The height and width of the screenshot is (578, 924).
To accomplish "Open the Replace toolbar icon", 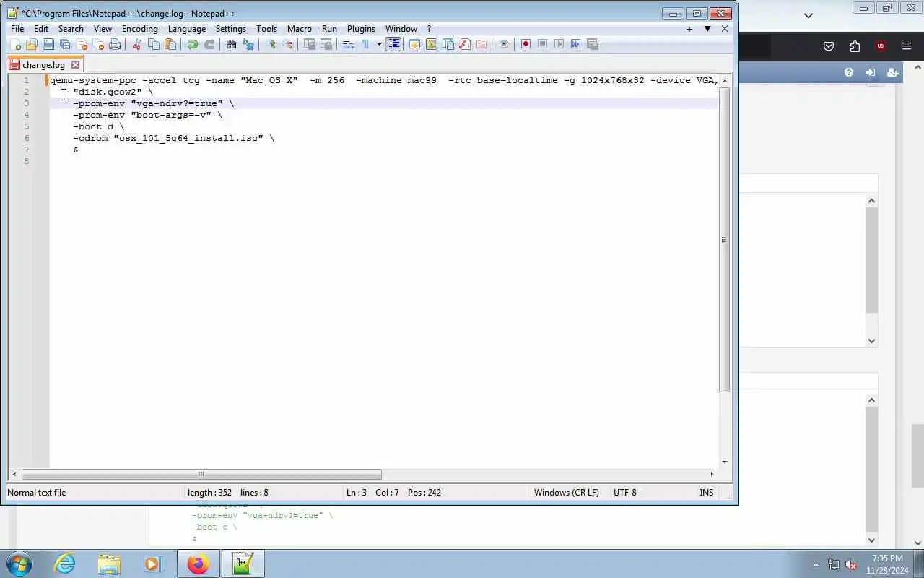I will [x=248, y=44].
